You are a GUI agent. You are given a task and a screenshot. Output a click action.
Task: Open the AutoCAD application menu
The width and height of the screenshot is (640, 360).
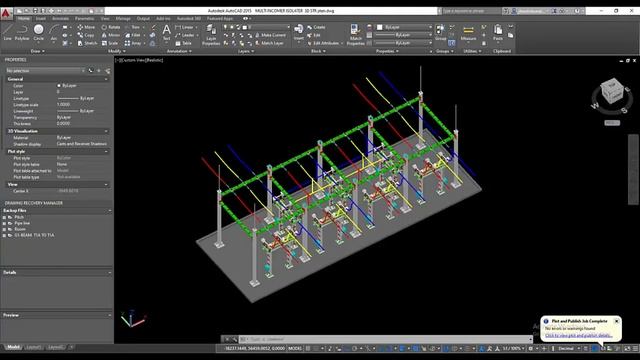point(6,13)
